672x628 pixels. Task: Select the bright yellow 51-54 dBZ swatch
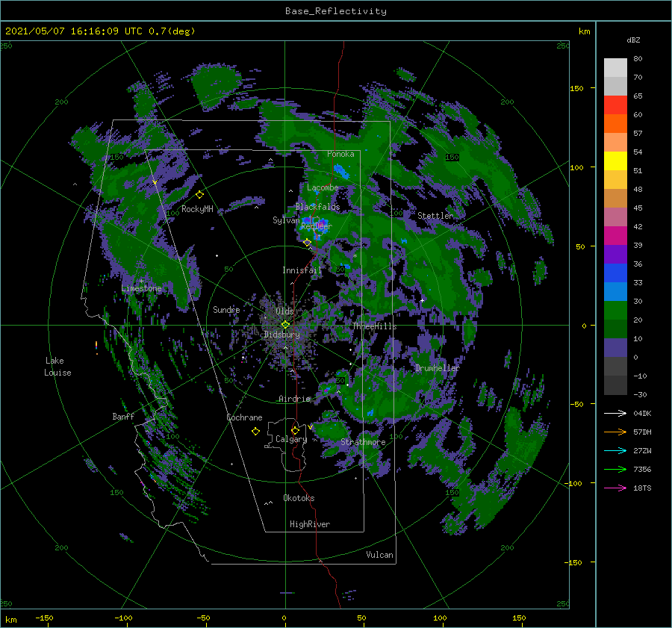click(615, 161)
